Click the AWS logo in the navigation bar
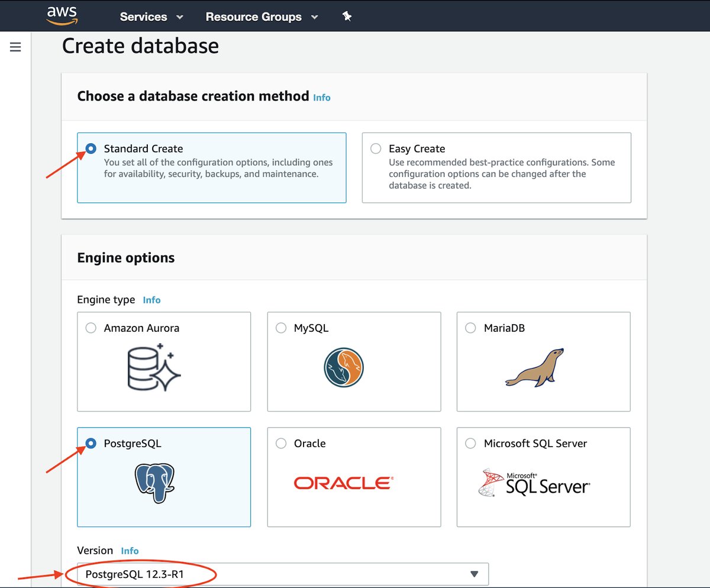Image resolution: width=710 pixels, height=588 pixels. [60, 16]
